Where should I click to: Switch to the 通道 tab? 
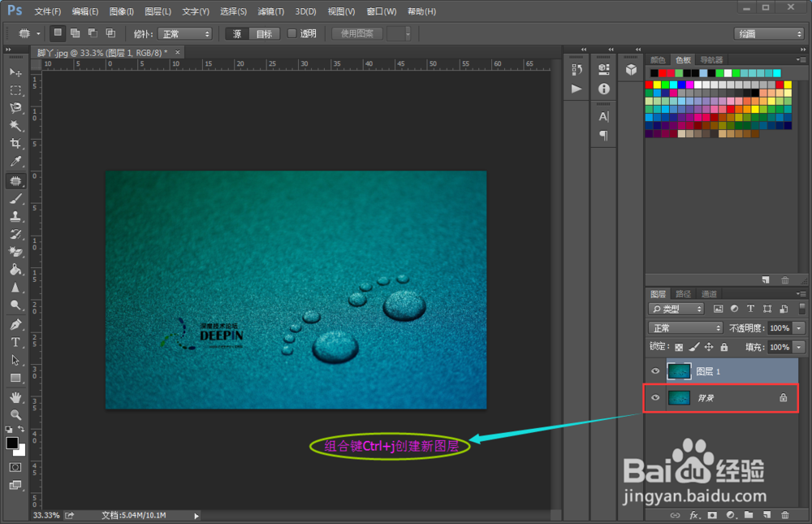tap(709, 294)
